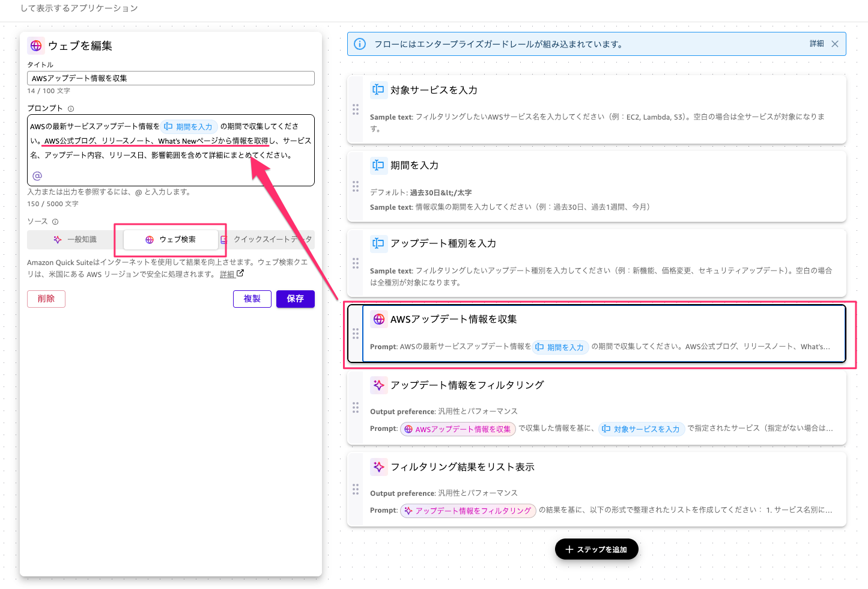This screenshot has height=589, width=868.
Task: Click the タイトル input field
Action: 171,78
